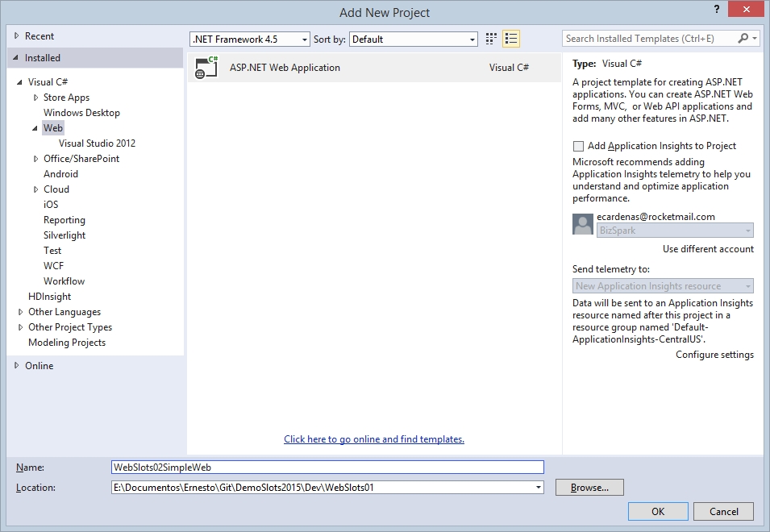Select Store Apps category label
Viewport: 770px width, 532px height.
[66, 98]
